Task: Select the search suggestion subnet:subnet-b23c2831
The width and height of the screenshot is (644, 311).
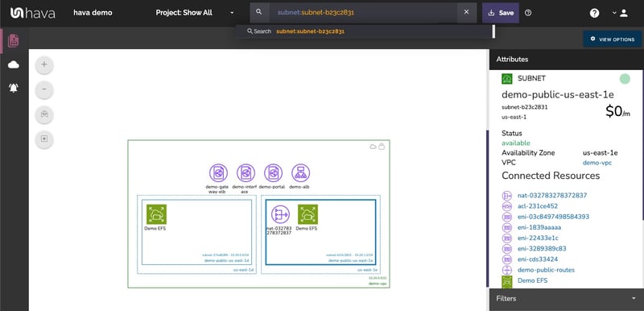Action: 310,31
